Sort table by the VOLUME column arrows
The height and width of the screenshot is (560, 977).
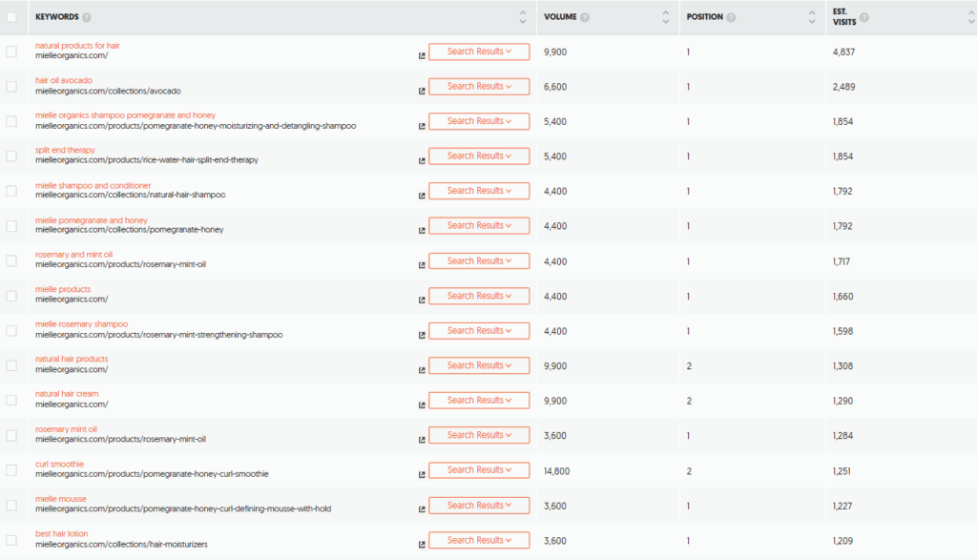click(x=665, y=17)
